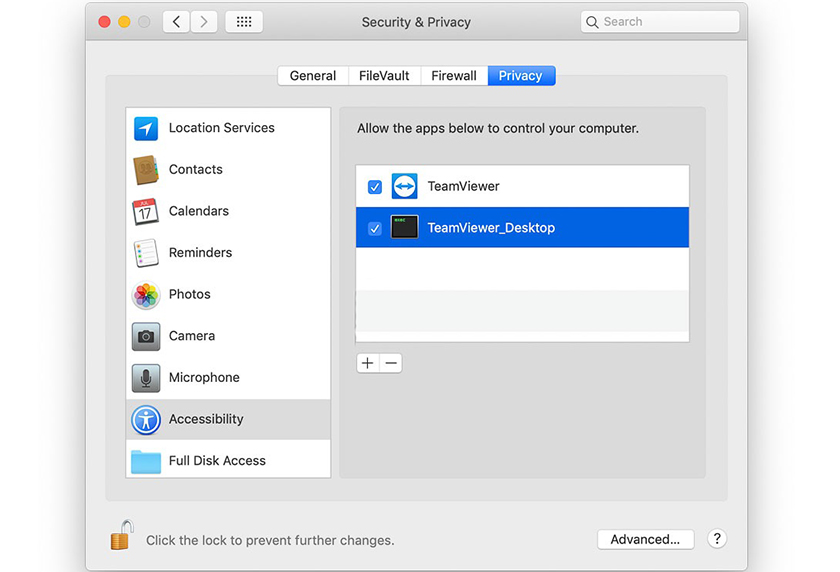Open the help question mark button
Viewport: 840px width, 572px height.
coord(717,538)
